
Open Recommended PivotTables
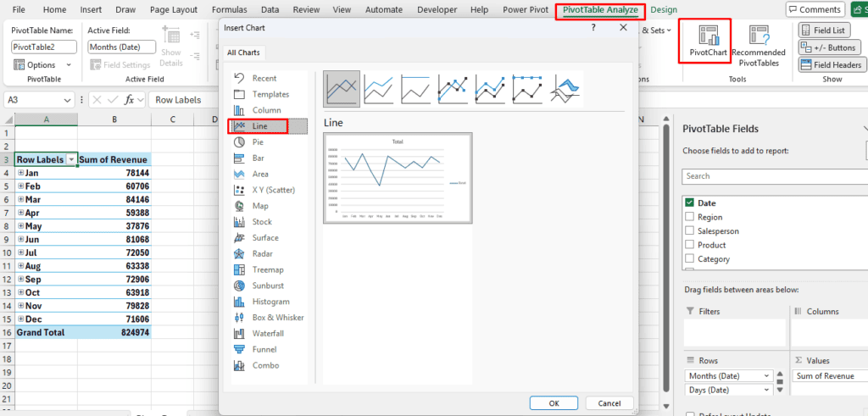tap(759, 47)
